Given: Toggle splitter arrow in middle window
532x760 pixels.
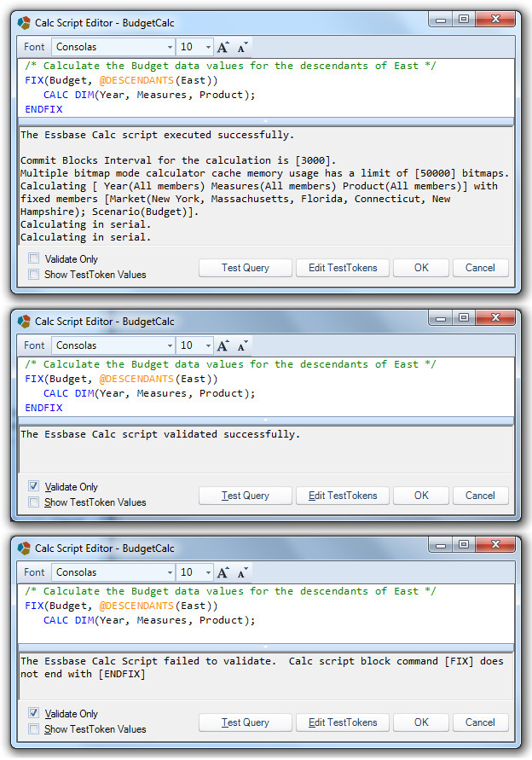Looking at the screenshot, I should point(265,420).
